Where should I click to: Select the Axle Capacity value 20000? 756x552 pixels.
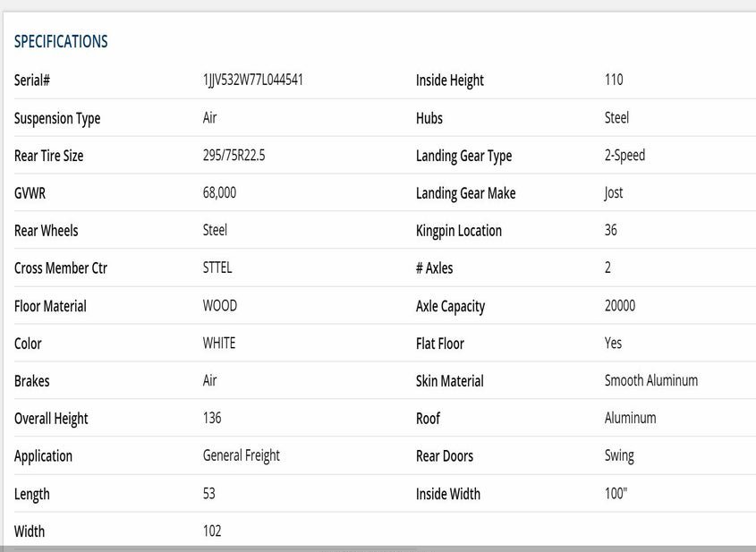tap(620, 305)
